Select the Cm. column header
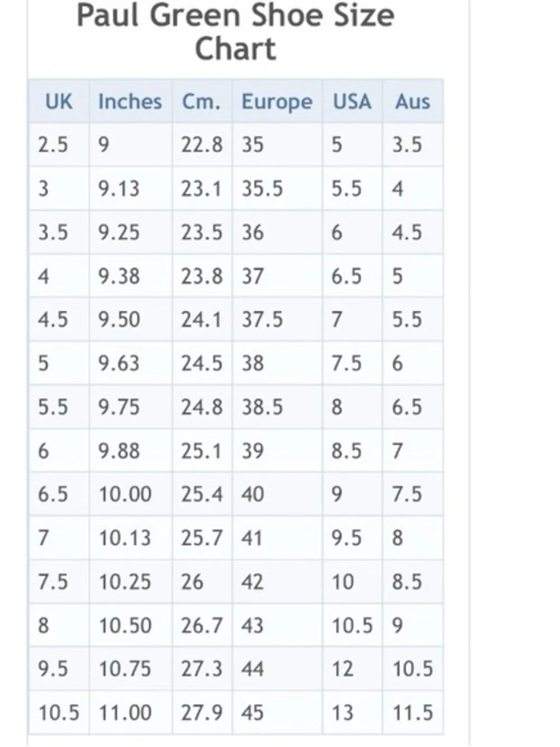 click(202, 101)
